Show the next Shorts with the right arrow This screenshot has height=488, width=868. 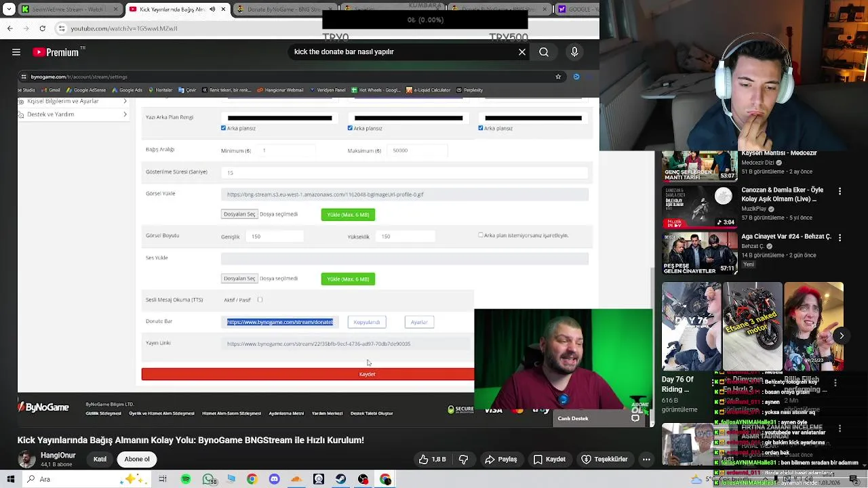coord(842,335)
